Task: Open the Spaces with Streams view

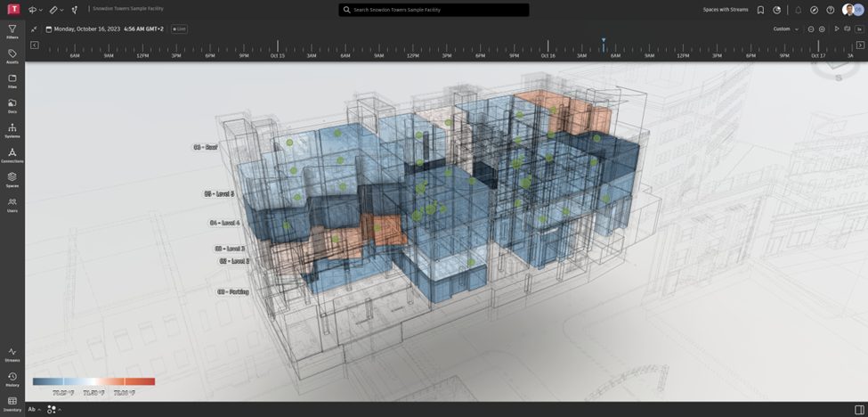Action: tap(726, 10)
